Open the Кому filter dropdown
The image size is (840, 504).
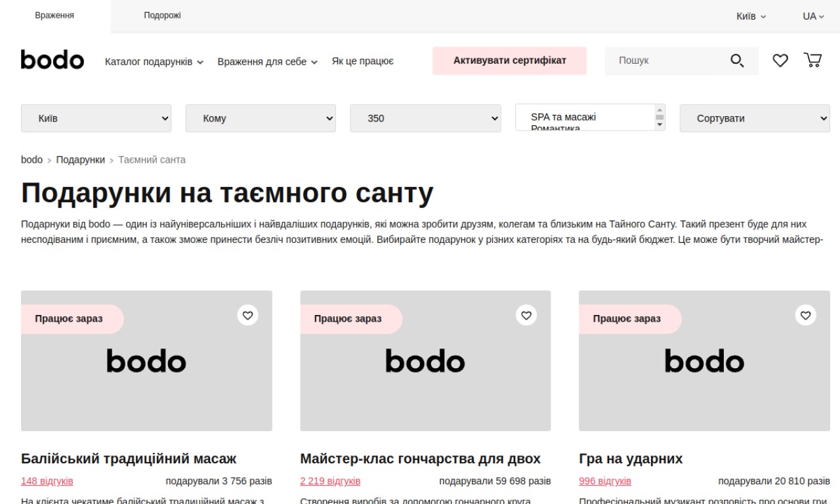tap(261, 118)
